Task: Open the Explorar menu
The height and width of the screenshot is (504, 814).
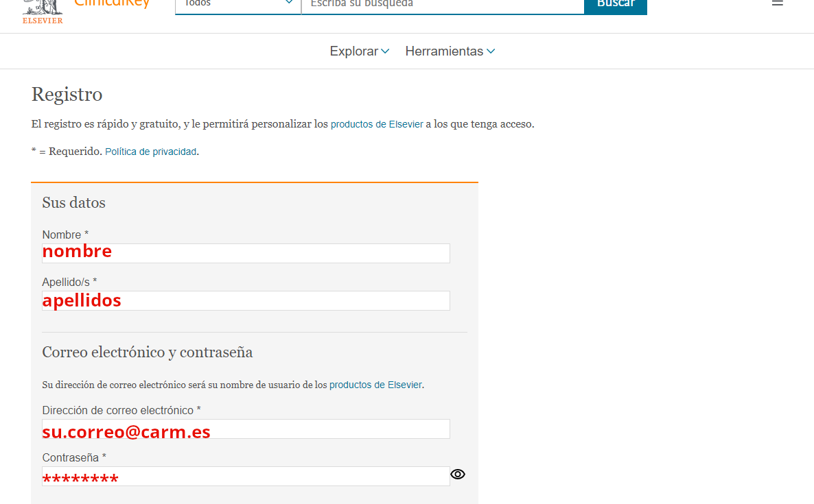Action: (354, 51)
